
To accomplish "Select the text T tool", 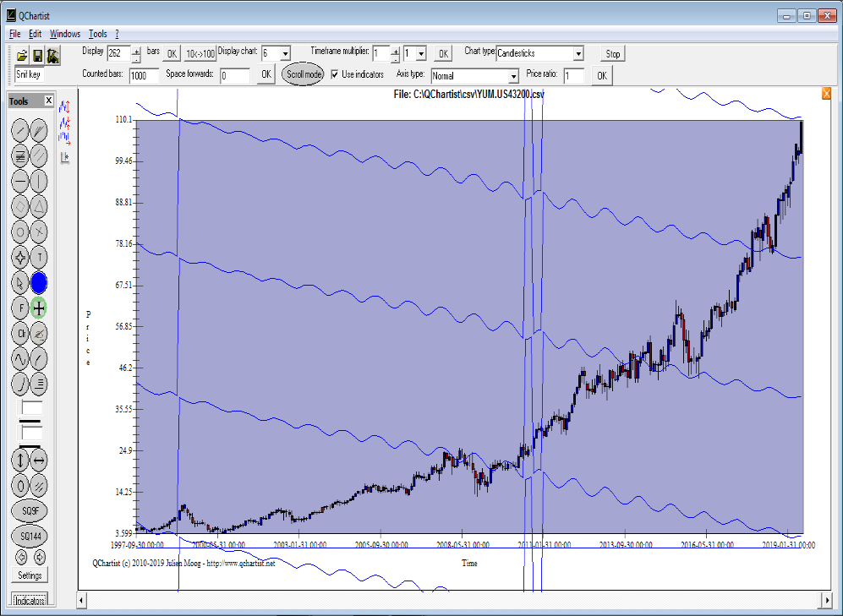I will point(40,257).
